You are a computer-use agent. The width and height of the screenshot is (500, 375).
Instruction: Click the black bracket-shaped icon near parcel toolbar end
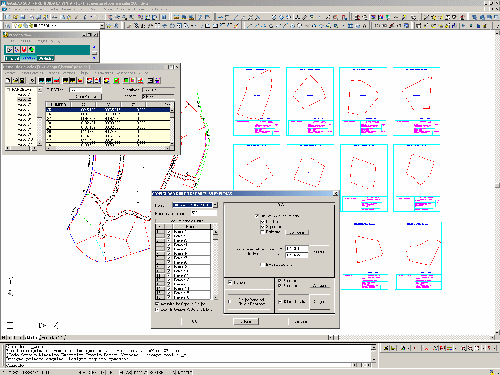(151, 80)
